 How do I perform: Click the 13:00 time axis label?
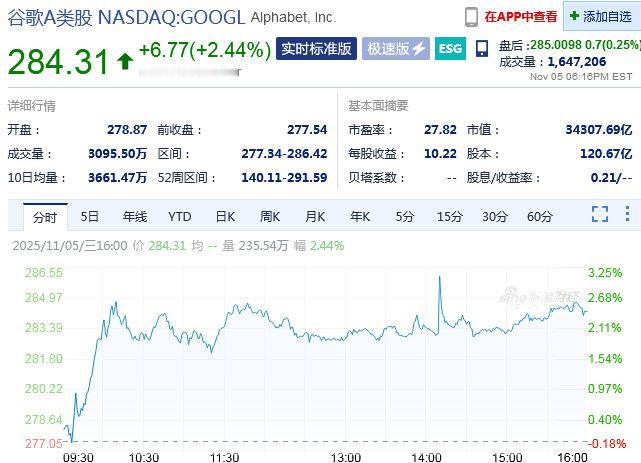pos(346,457)
